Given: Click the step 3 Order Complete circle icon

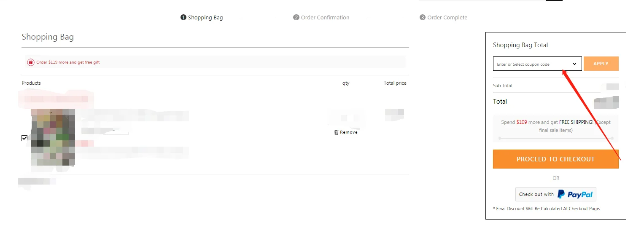Looking at the screenshot, I should pyautogui.click(x=423, y=18).
